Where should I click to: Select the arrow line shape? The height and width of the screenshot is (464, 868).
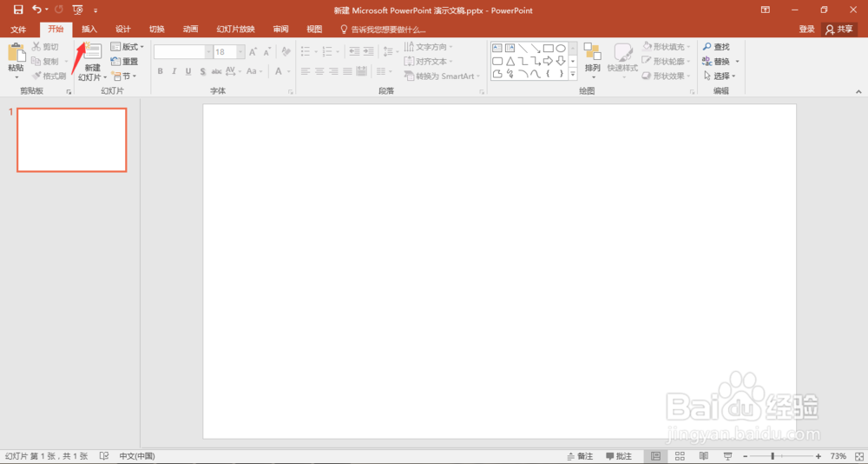pos(536,49)
